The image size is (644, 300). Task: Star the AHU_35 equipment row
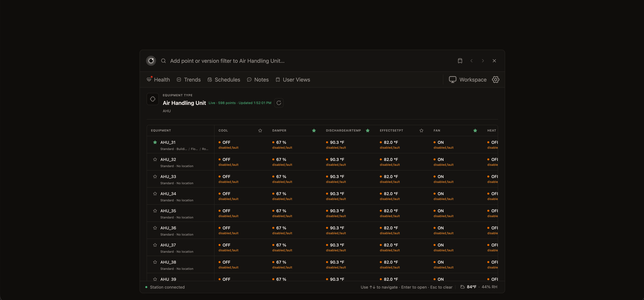point(155,211)
